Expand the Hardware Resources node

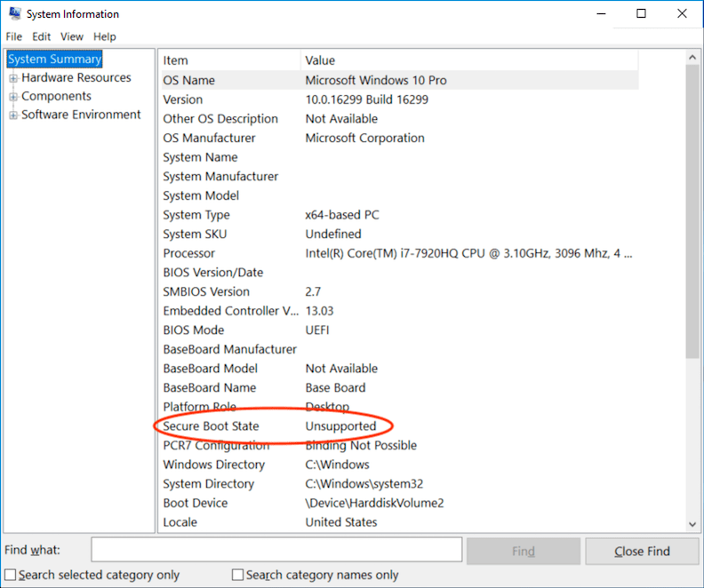(13, 78)
